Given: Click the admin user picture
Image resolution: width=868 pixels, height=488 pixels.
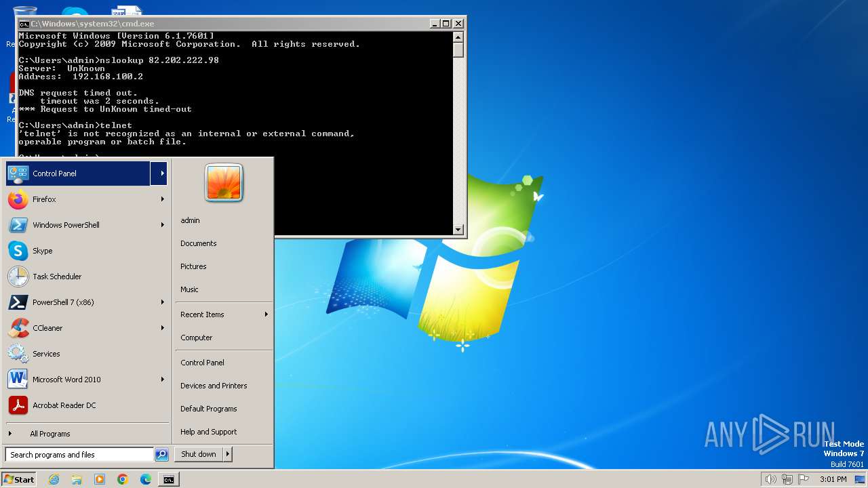Looking at the screenshot, I should click(x=224, y=183).
